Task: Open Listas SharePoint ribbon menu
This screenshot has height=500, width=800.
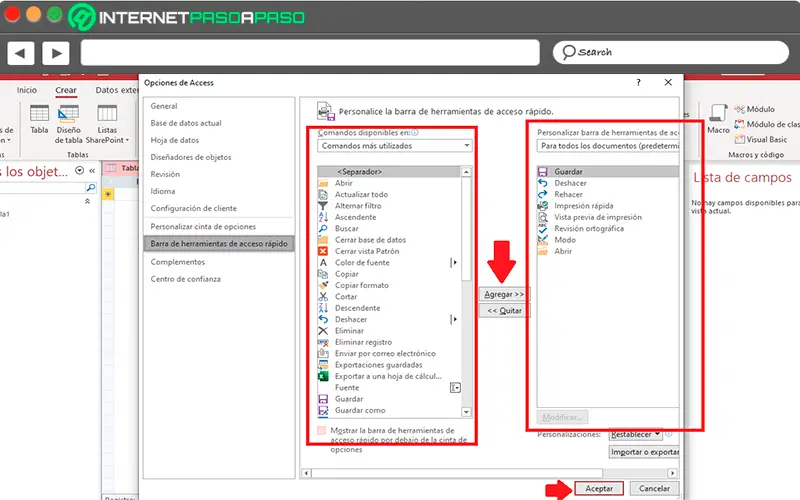Action: click(x=107, y=124)
